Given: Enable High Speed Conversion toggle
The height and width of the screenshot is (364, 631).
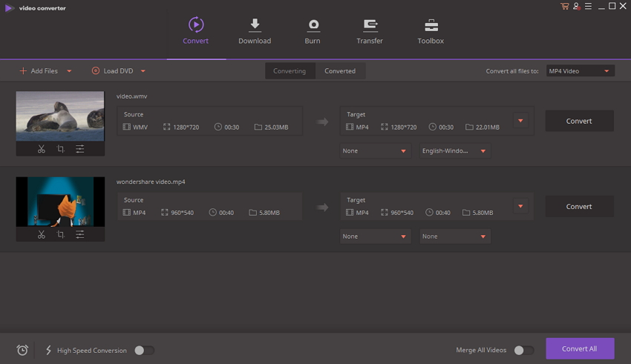Looking at the screenshot, I should [145, 351].
